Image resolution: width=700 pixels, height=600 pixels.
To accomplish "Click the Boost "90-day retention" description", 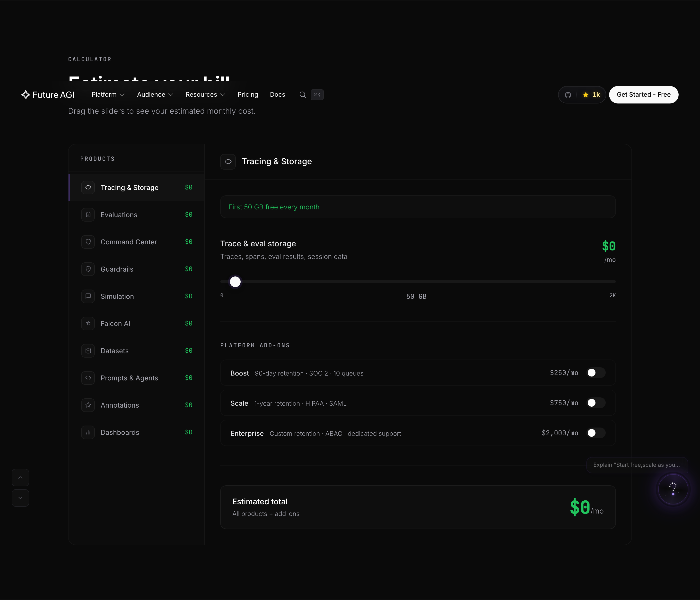I will (x=309, y=373).
